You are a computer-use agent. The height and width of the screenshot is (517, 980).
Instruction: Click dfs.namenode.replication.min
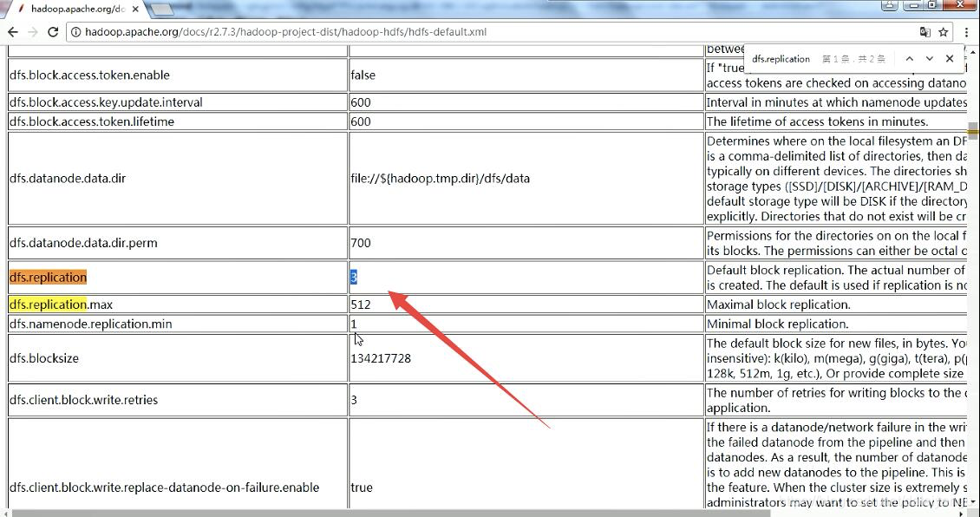pyautogui.click(x=90, y=324)
